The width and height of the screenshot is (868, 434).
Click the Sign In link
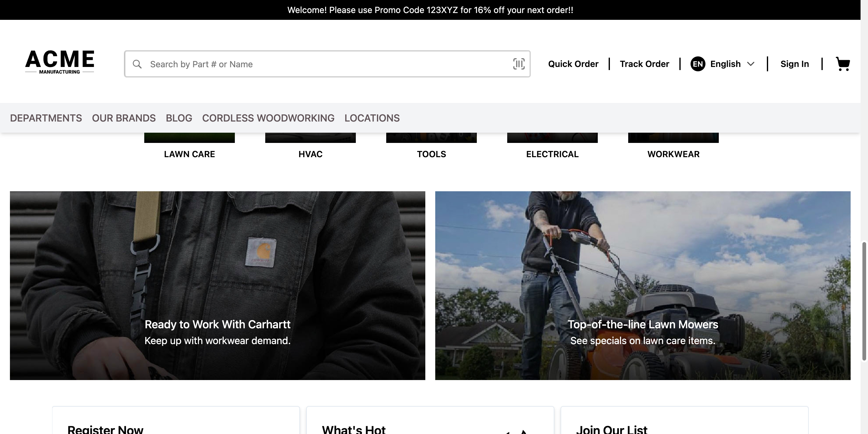tap(794, 64)
